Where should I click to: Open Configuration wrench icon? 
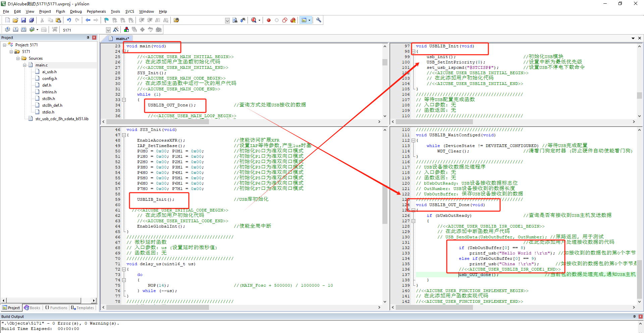point(319,20)
